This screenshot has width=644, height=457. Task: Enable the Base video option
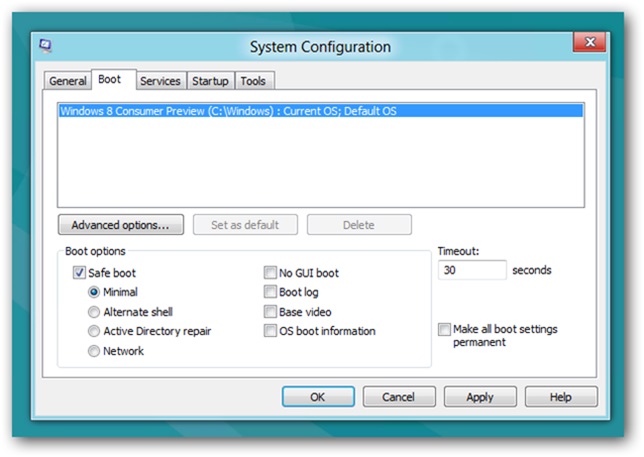tap(270, 312)
